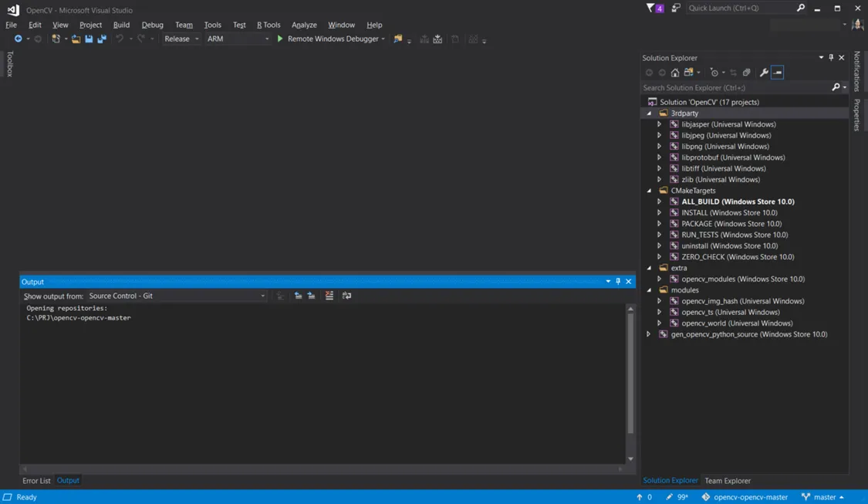
Task: Toggle Word Wrap icon in Output panel
Action: [347, 296]
